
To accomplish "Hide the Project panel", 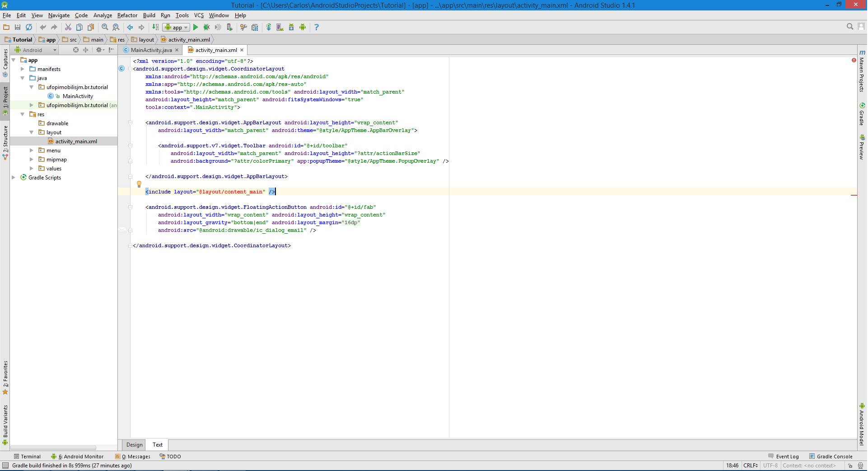I will coord(111,50).
